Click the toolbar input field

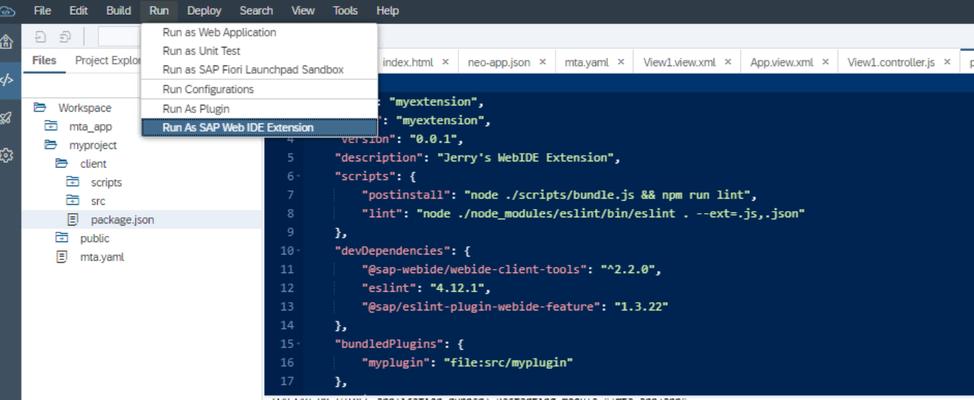click(x=119, y=37)
